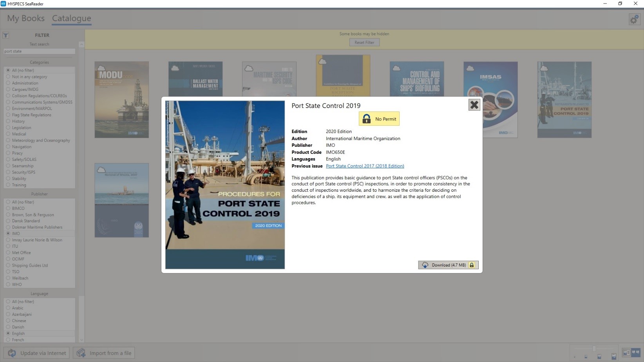
Task: Select the Security/ISPS category
Action: point(24,172)
